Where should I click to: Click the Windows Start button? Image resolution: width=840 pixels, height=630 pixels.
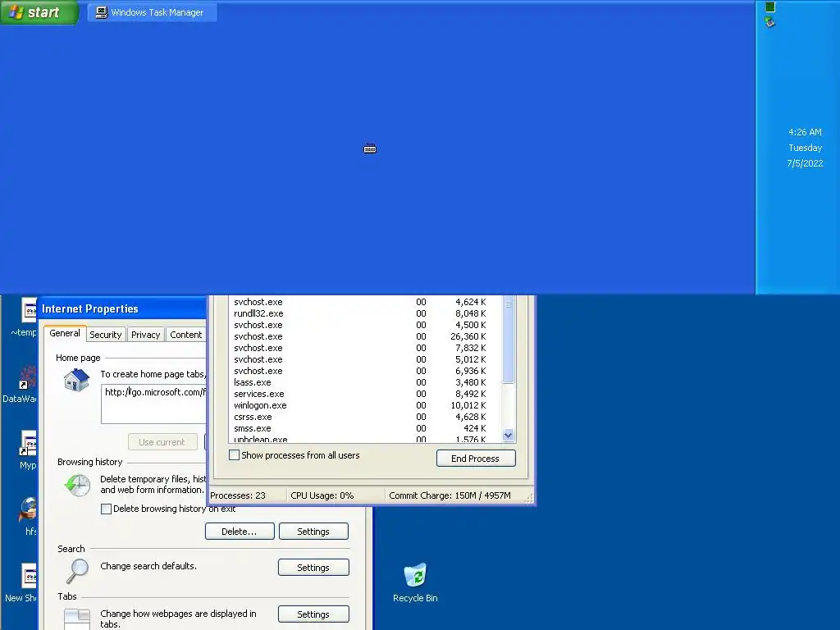click(x=39, y=12)
